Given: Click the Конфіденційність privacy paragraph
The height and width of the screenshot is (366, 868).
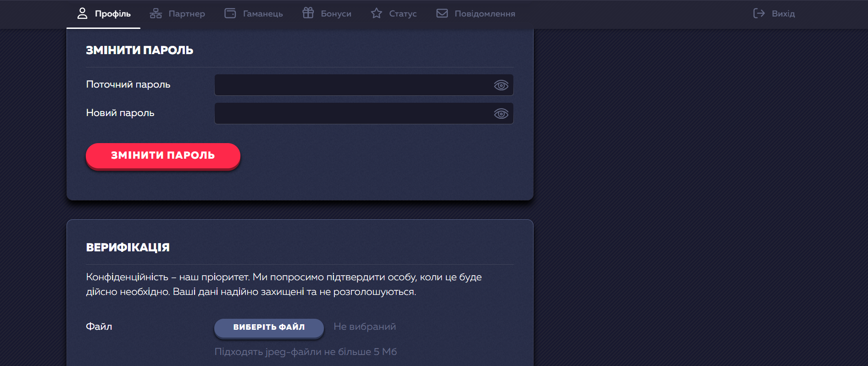Looking at the screenshot, I should click(x=284, y=284).
